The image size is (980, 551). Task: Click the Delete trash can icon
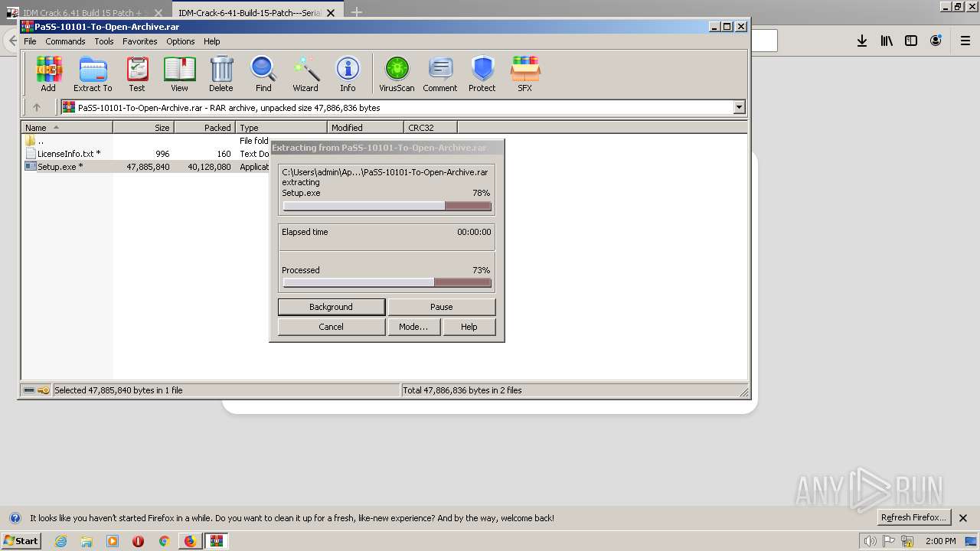[221, 74]
